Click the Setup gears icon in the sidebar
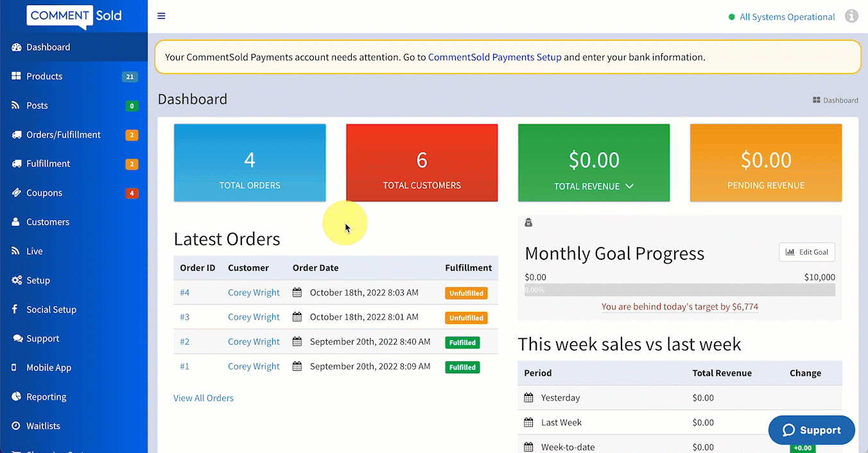Screen dimensions: 868x453 coord(16,280)
